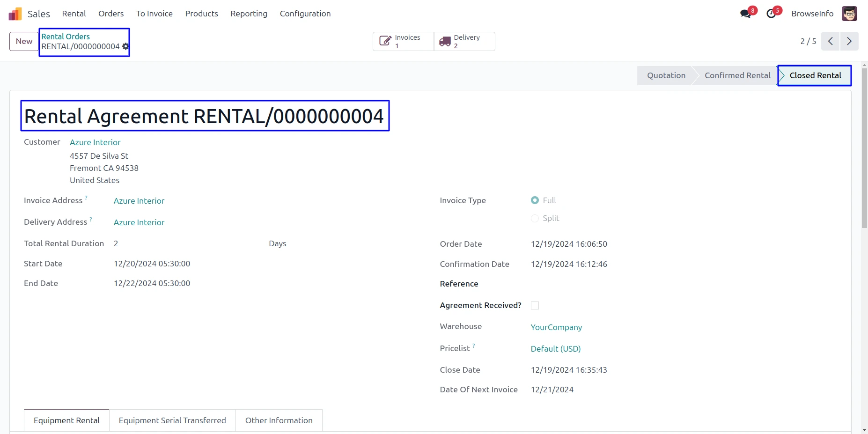The image size is (868, 434).
Task: Open Invoices via the edit icon
Action: click(385, 41)
